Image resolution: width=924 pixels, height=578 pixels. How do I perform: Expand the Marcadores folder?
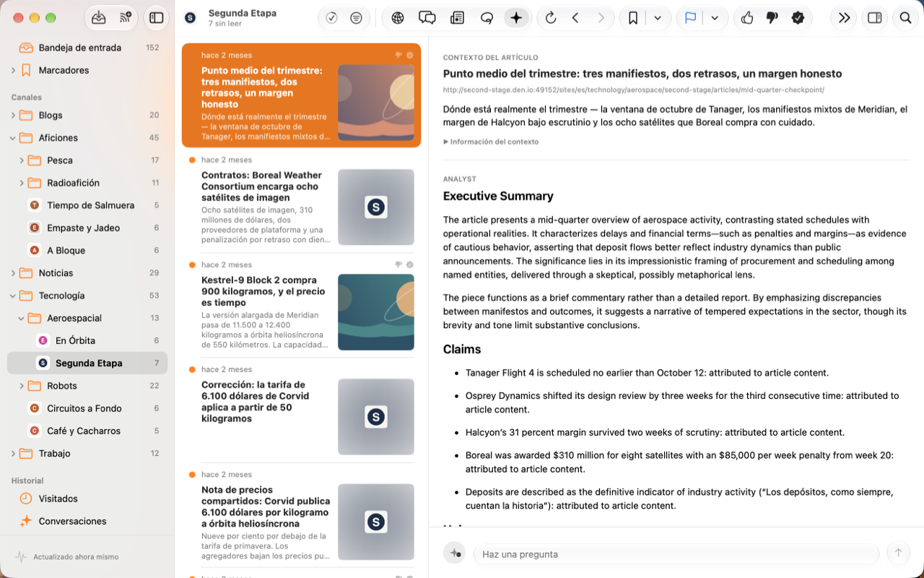(13, 70)
